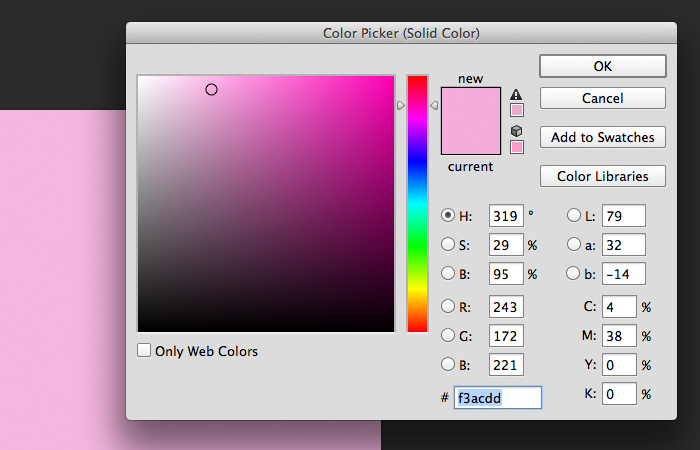
Task: Open Color Libraries
Action: tap(603, 176)
